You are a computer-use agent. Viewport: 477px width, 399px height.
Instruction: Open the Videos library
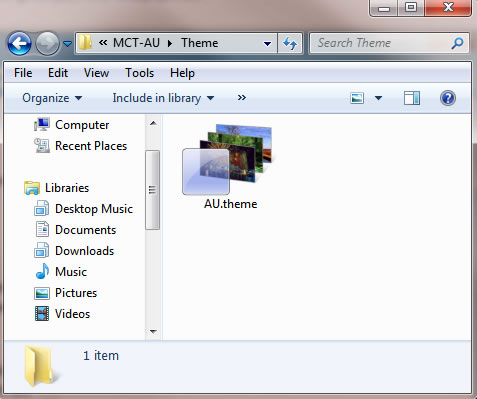(x=72, y=314)
